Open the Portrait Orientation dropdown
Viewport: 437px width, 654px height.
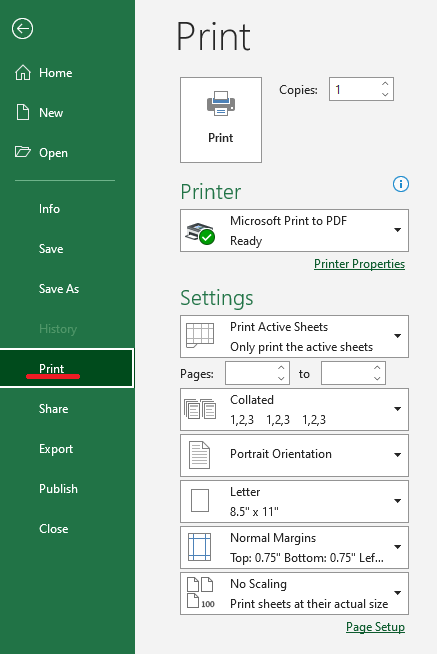pyautogui.click(x=398, y=455)
